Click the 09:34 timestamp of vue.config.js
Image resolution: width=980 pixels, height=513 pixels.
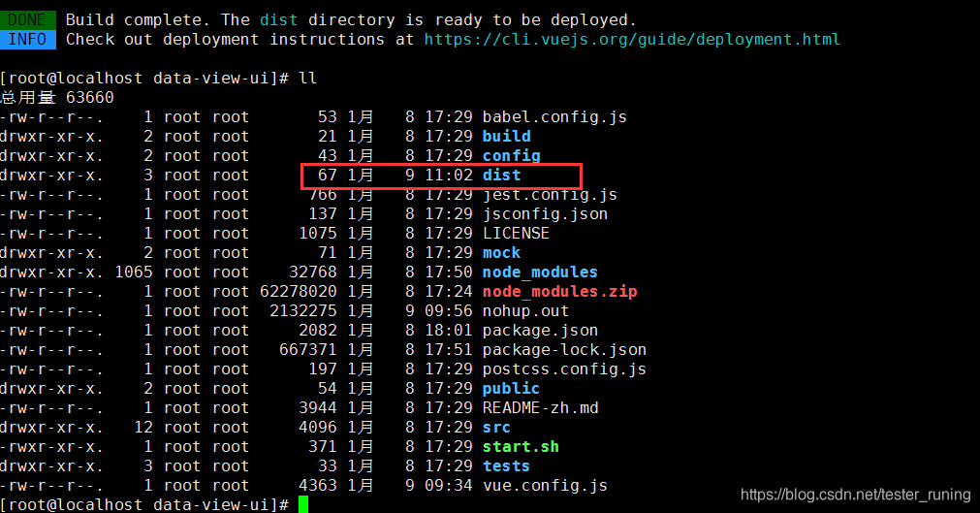point(449,486)
